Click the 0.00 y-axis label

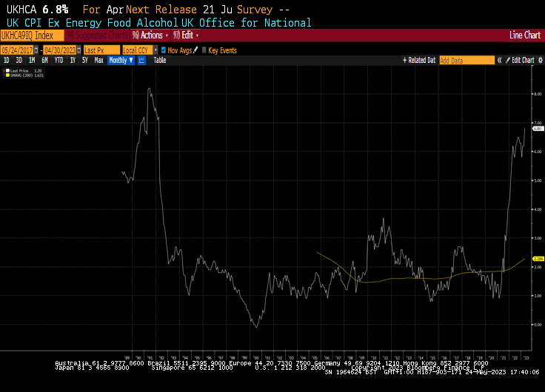click(x=538, y=325)
